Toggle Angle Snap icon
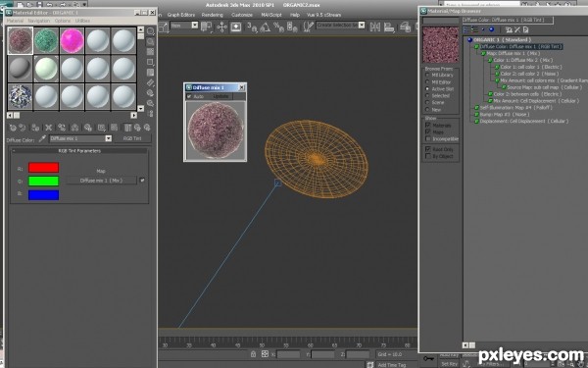Screen dimensions: 588x368 point(266,26)
